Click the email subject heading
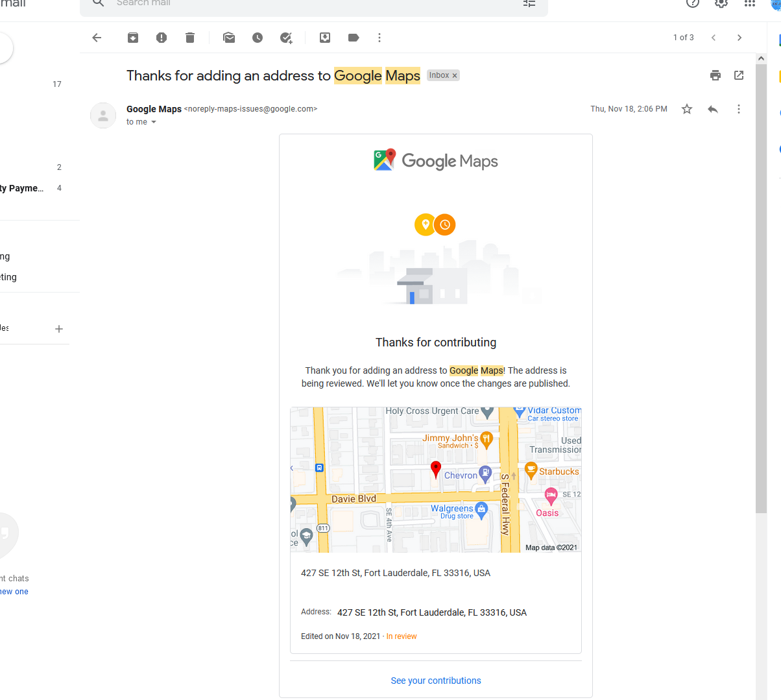781x700 pixels. (x=273, y=76)
